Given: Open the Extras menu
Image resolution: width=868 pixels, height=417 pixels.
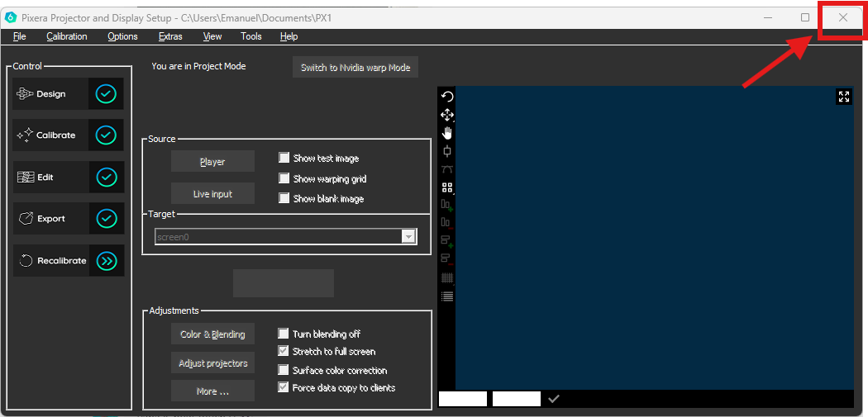Looking at the screenshot, I should [170, 36].
